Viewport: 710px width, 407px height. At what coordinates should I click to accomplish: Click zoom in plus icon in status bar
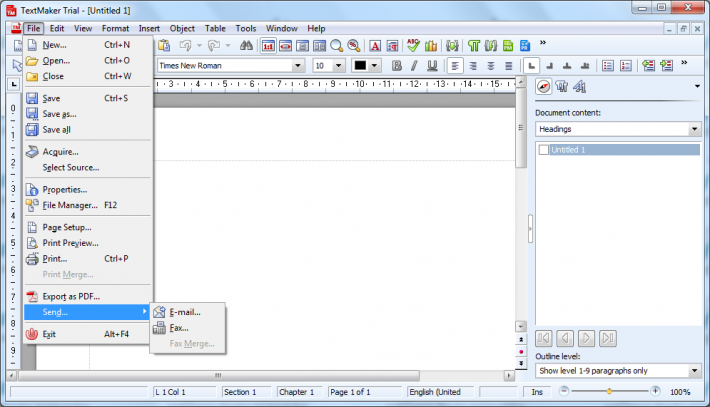click(x=655, y=391)
